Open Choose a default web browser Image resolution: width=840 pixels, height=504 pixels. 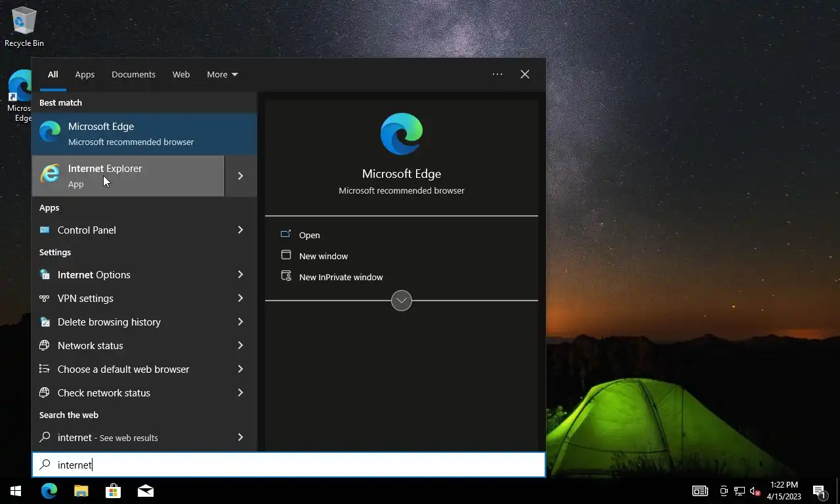(128, 369)
